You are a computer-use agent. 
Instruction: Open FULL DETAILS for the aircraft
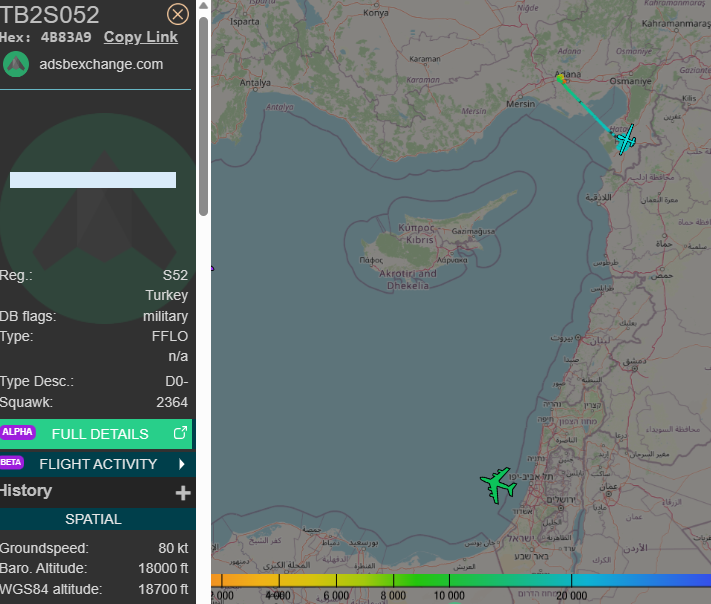click(96, 434)
